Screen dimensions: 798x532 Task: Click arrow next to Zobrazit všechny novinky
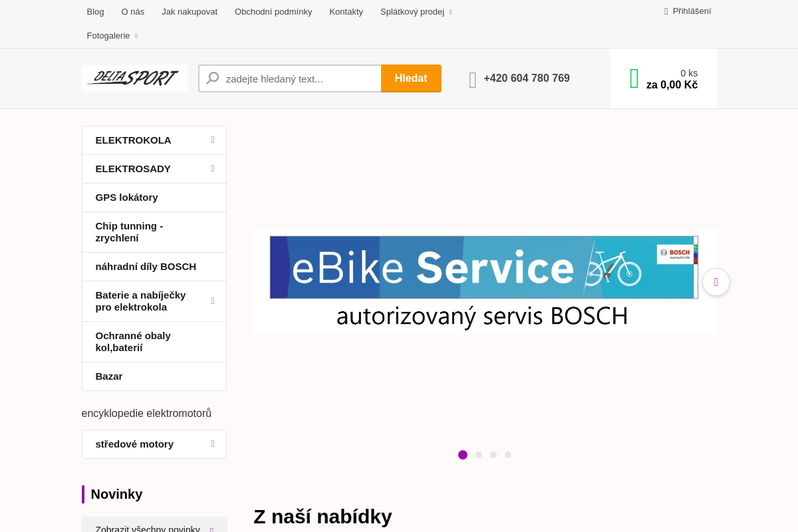click(211, 530)
